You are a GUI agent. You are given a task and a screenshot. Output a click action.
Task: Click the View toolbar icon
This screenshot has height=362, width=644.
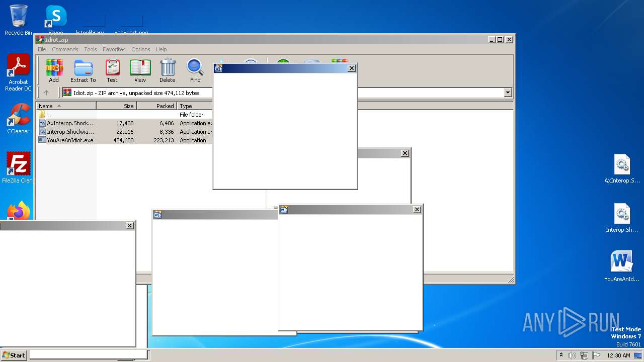140,71
